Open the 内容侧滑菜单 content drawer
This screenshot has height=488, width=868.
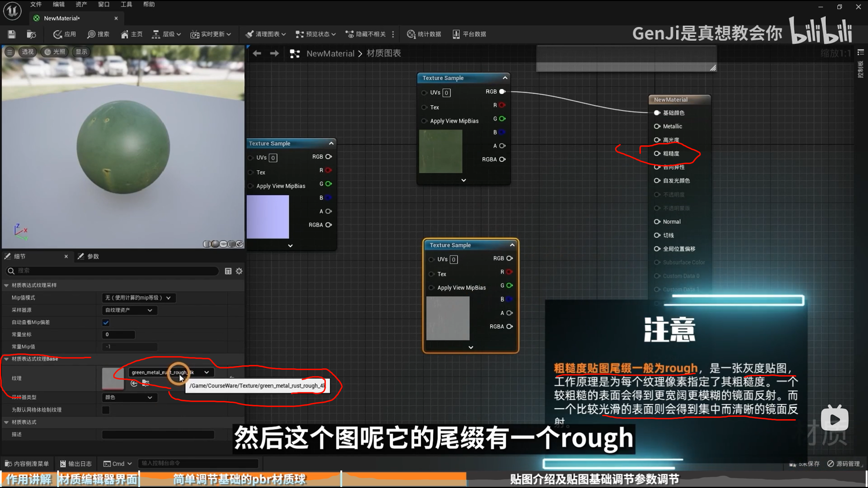[27, 464]
